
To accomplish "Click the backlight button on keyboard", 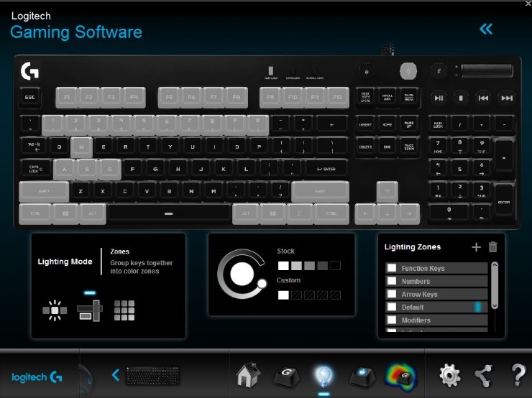I will pyautogui.click(x=408, y=72).
